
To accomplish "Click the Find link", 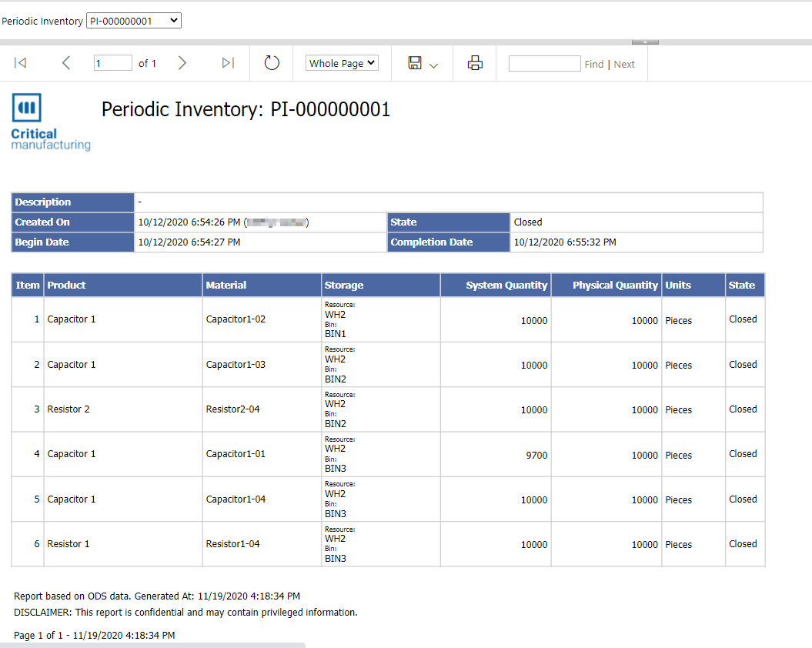I will [593, 64].
